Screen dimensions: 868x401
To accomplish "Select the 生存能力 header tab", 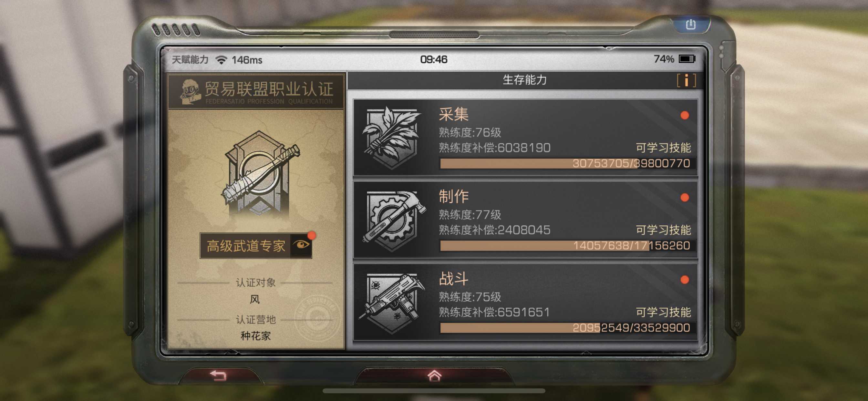I will (525, 80).
